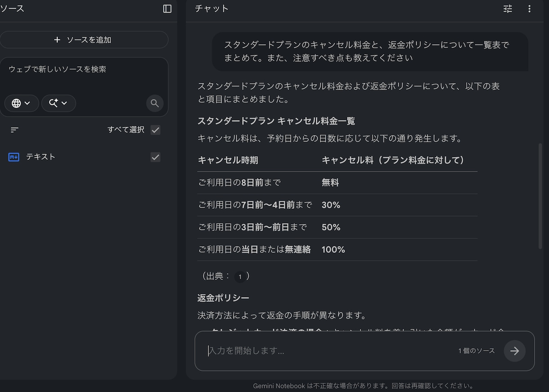This screenshot has width=549, height=392.
Task: Click the 3日前〜前日まで cell
Action: tap(252, 227)
